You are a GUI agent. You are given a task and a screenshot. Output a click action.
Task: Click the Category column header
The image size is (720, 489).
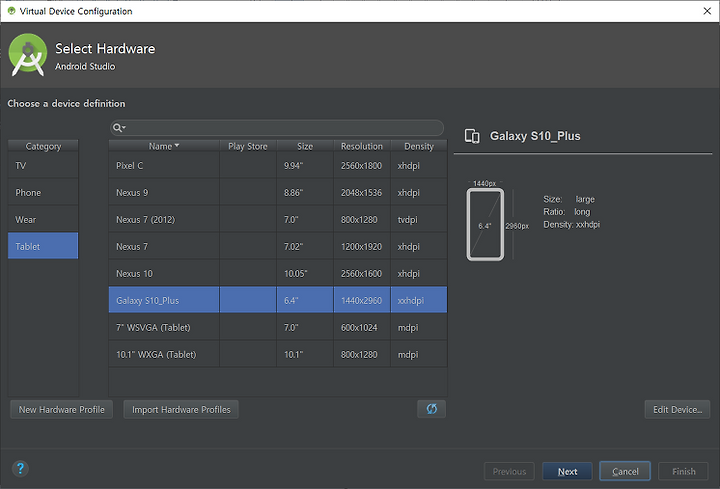coord(43,146)
